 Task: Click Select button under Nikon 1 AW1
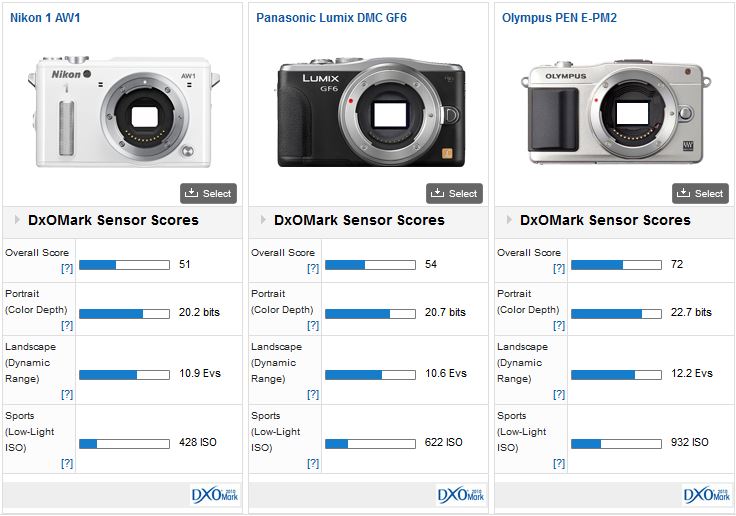tap(208, 193)
